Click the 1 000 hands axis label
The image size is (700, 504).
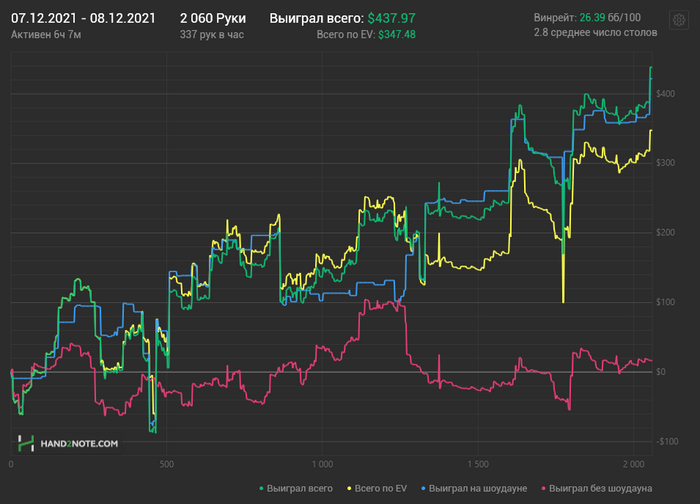click(x=322, y=465)
